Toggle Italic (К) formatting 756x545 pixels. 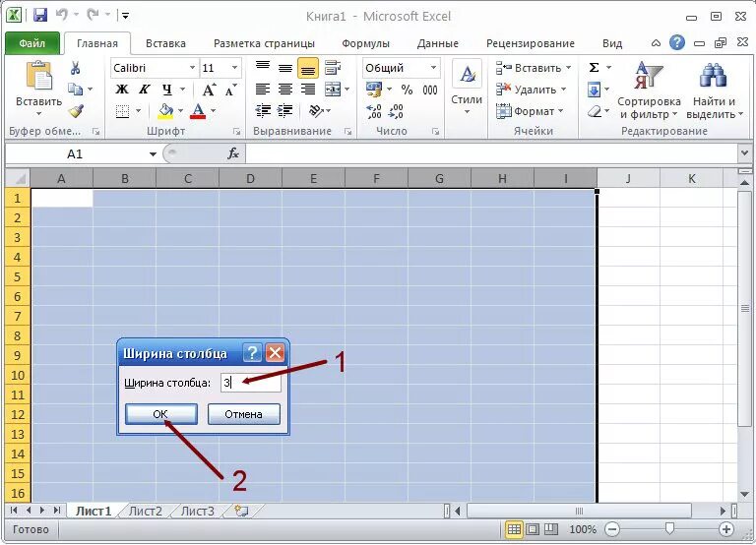pos(144,90)
